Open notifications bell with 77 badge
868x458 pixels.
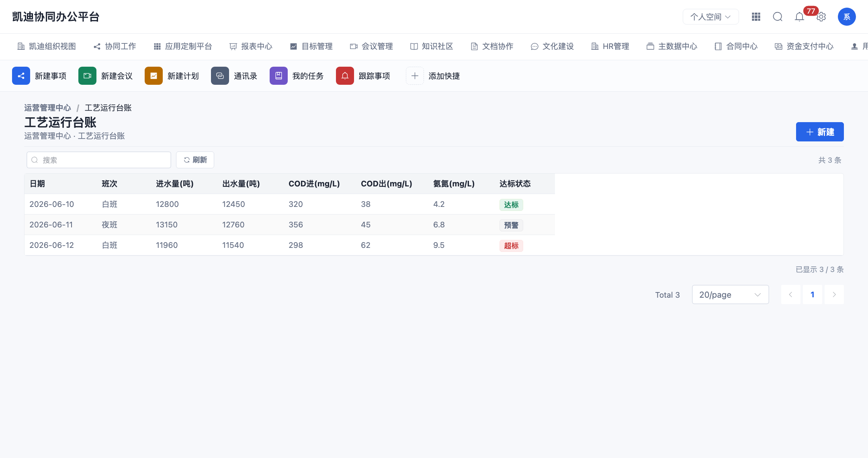800,17
